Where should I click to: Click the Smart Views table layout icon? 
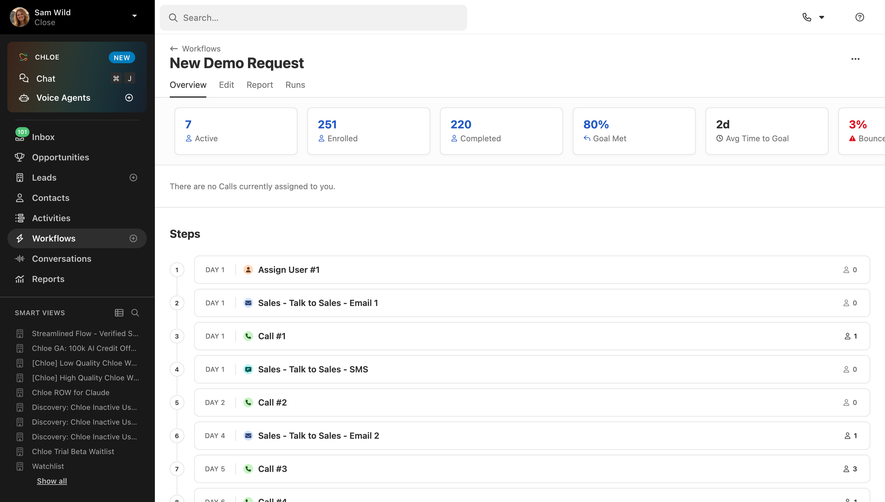point(119,313)
